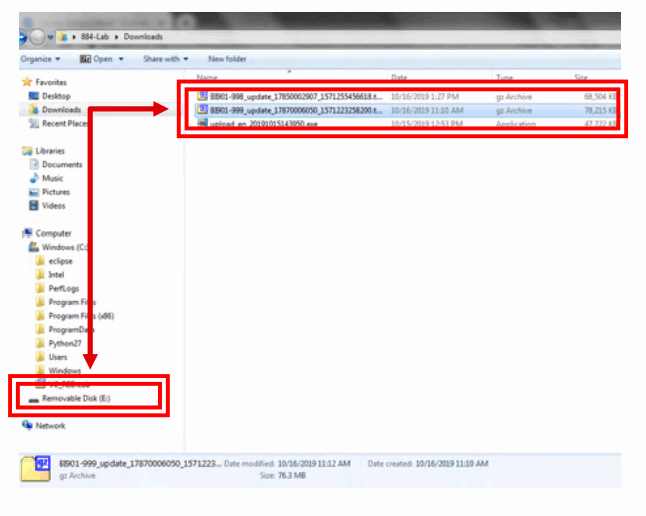Image resolution: width=646 pixels, height=516 pixels.
Task: Open the Pictures library
Action: [x=56, y=192]
